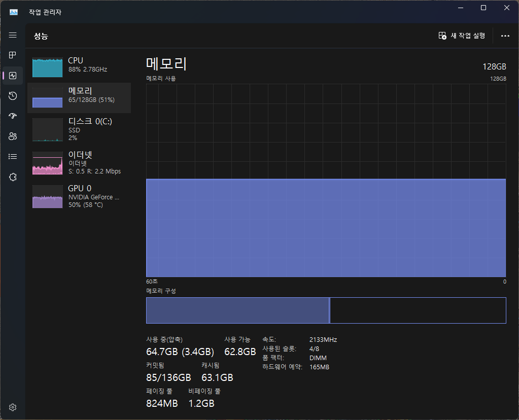The image size is (519, 420).
Task: Open the Startup apps page icon
Action: [13, 116]
